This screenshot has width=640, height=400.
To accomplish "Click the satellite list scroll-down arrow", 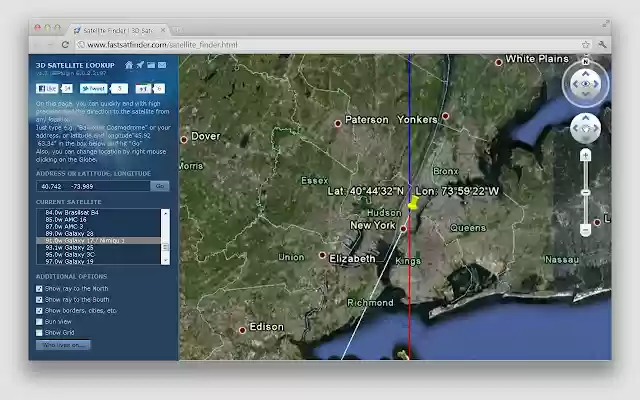I will [165, 260].
